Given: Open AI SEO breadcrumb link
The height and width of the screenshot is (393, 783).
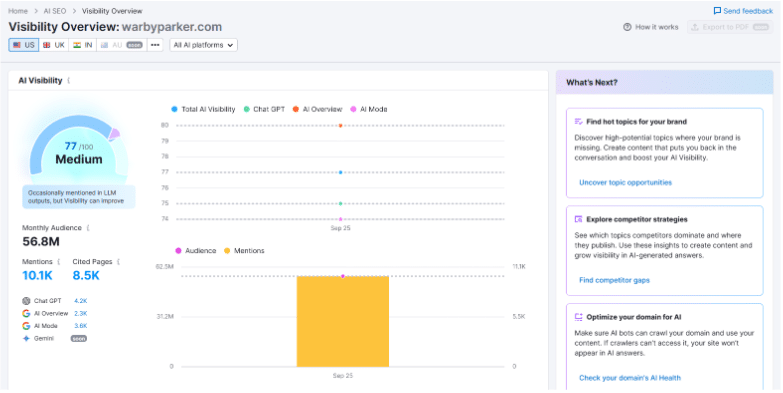Looking at the screenshot, I should (x=55, y=11).
